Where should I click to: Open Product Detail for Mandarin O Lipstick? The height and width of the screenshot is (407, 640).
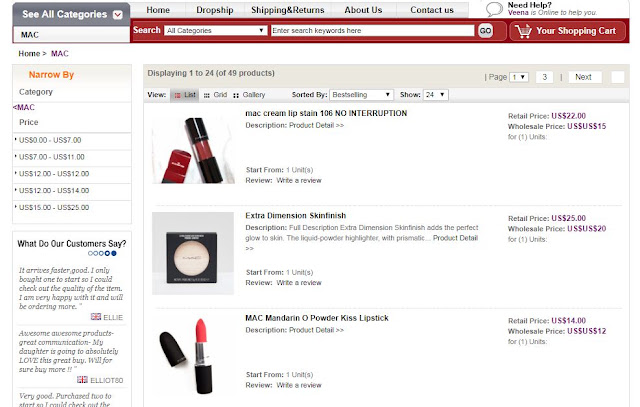[x=316, y=330]
